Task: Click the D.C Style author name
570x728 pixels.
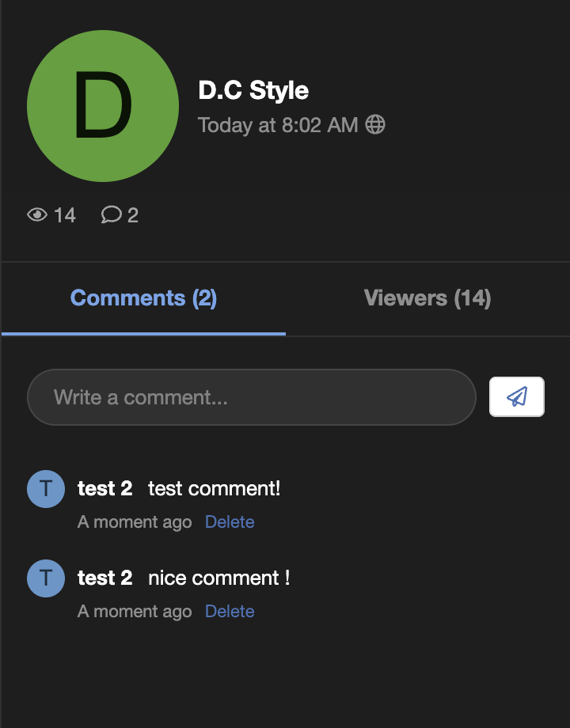Action: tap(253, 90)
